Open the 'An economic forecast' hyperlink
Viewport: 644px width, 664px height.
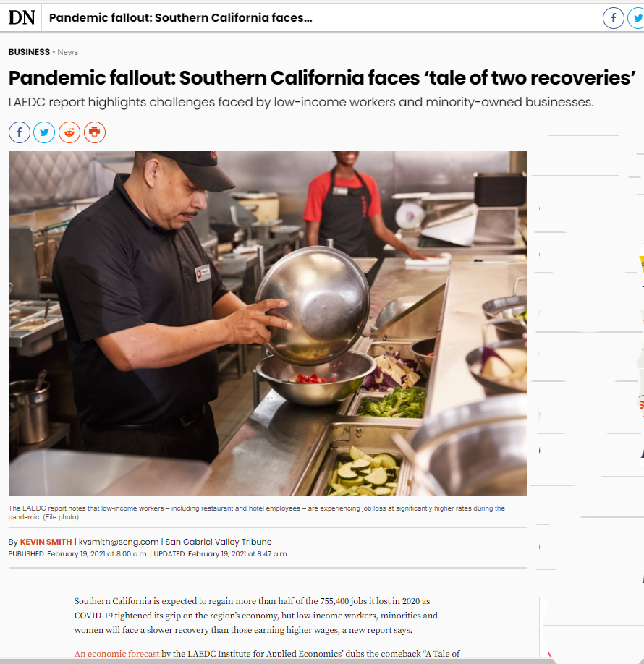[117, 653]
